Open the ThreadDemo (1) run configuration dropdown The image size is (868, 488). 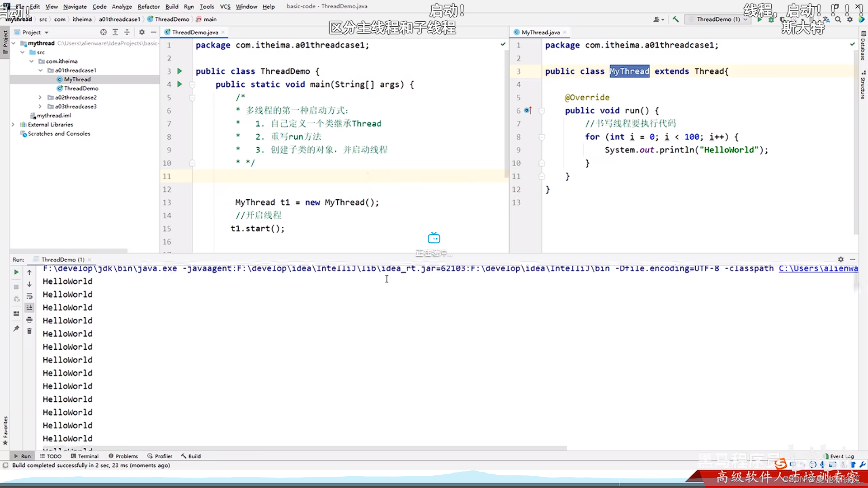[x=718, y=19]
